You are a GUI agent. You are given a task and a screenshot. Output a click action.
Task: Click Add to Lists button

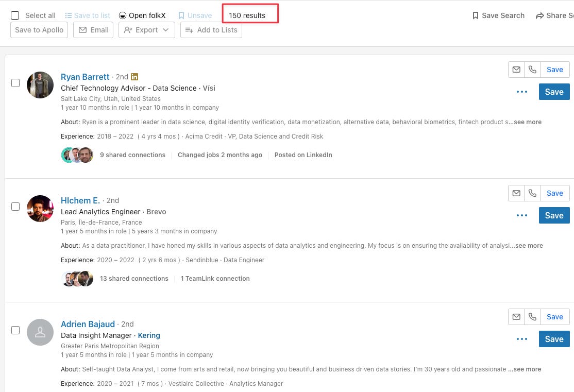coord(211,30)
